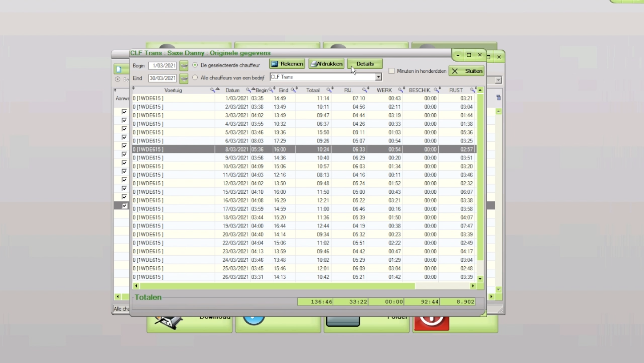Screen dimensions: 644x363
Task: Open the Totaal column search magnifier
Action: (x=329, y=90)
